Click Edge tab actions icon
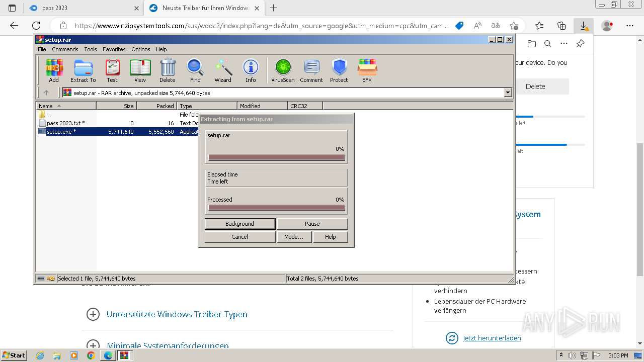 (x=12, y=8)
